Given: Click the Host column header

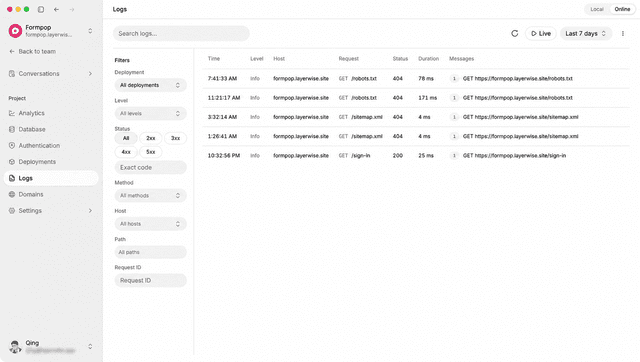Looking at the screenshot, I should coord(279,59).
